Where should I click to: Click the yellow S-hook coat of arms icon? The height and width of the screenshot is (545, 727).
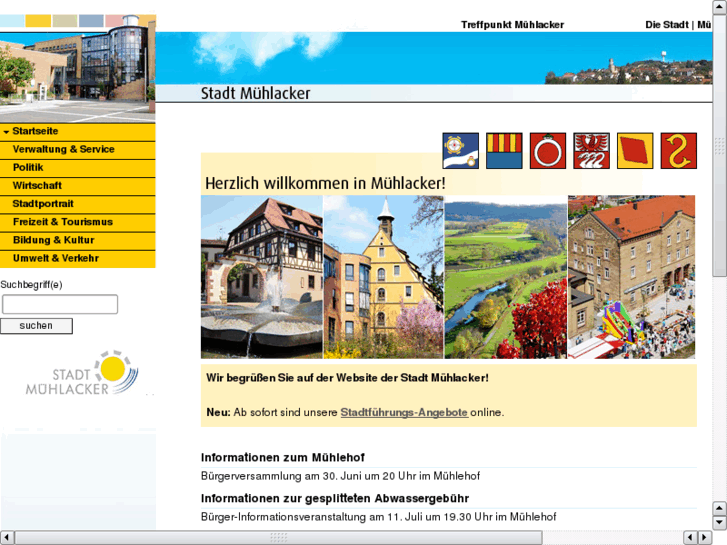pos(678,151)
